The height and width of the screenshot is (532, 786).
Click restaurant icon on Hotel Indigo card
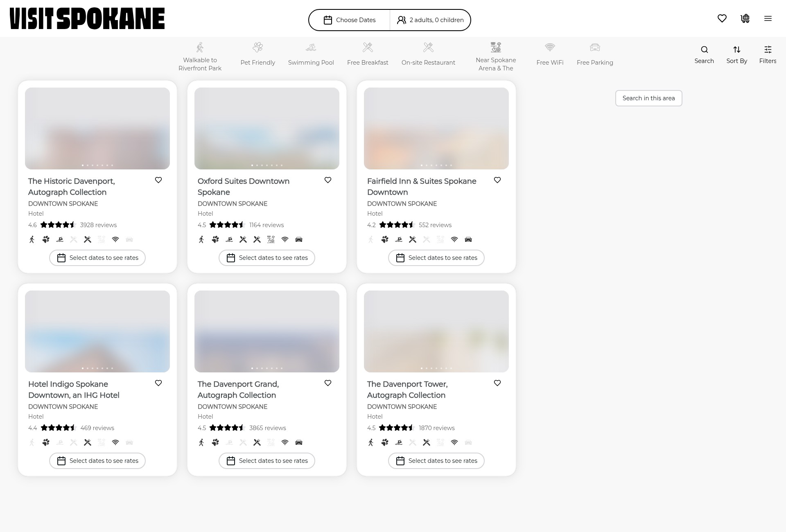pos(88,442)
